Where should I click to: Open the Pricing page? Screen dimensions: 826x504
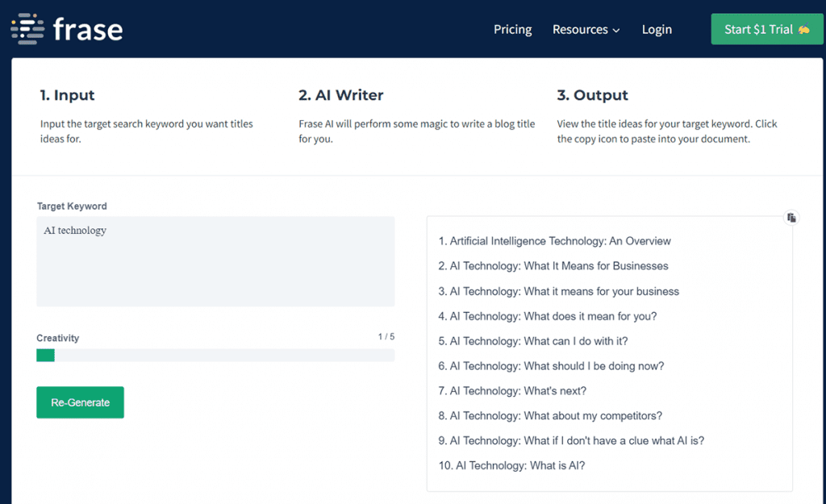512,29
